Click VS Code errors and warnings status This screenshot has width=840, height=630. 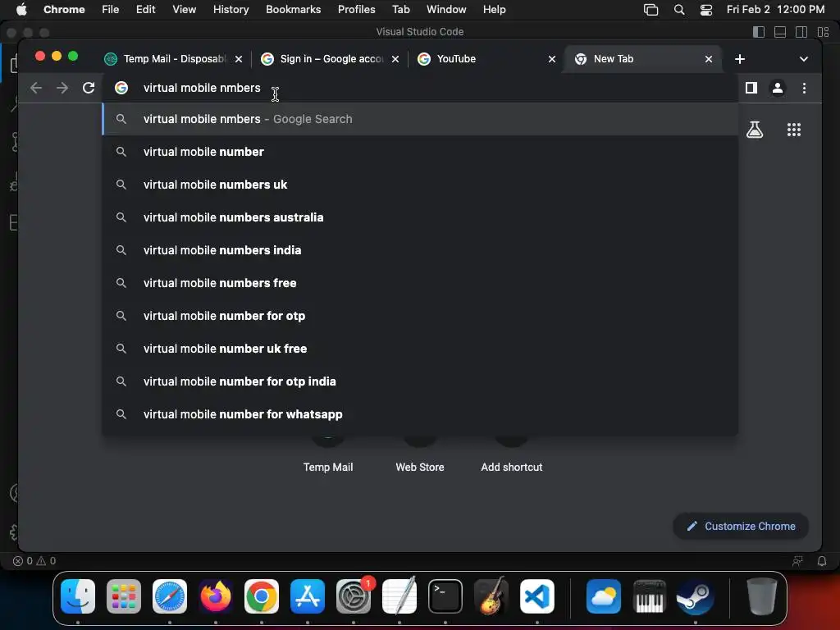click(34, 561)
